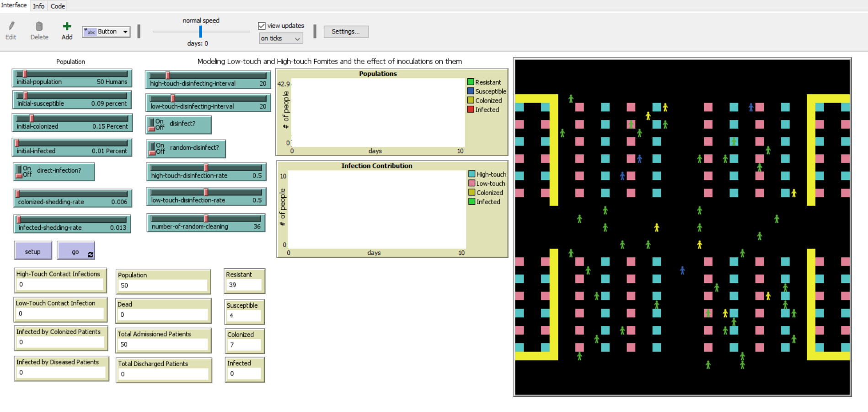Viewport: 868px width, 412px height.
Task: Click the number-of-random-cleaning slider
Action: tap(206, 223)
